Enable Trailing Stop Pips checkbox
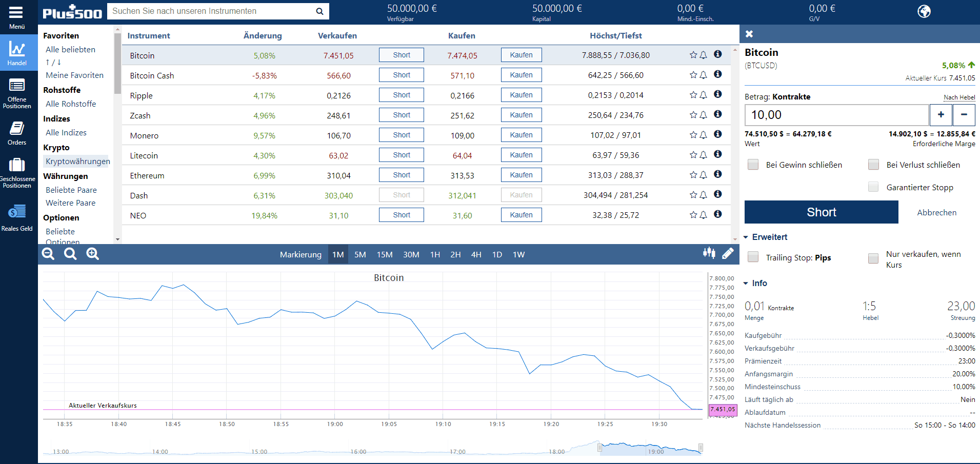The width and height of the screenshot is (980, 464). (753, 257)
